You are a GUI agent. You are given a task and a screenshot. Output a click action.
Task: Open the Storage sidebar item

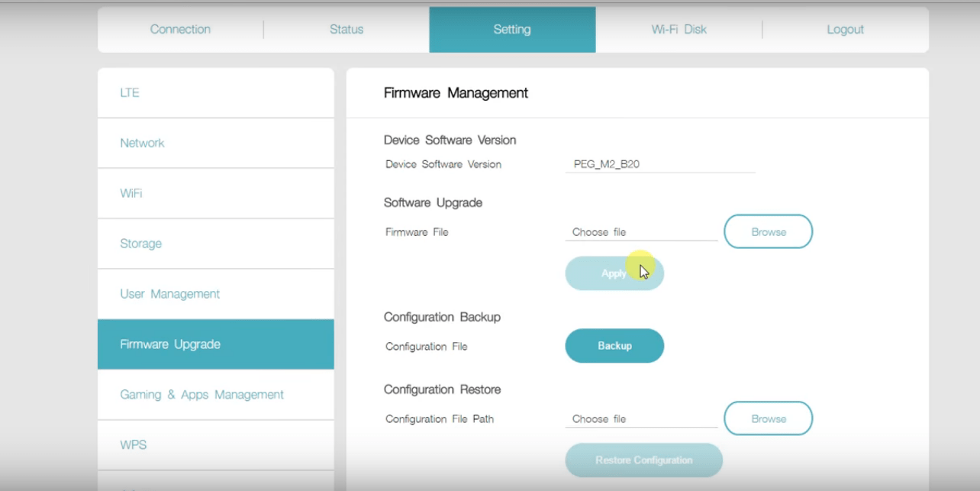(216, 244)
